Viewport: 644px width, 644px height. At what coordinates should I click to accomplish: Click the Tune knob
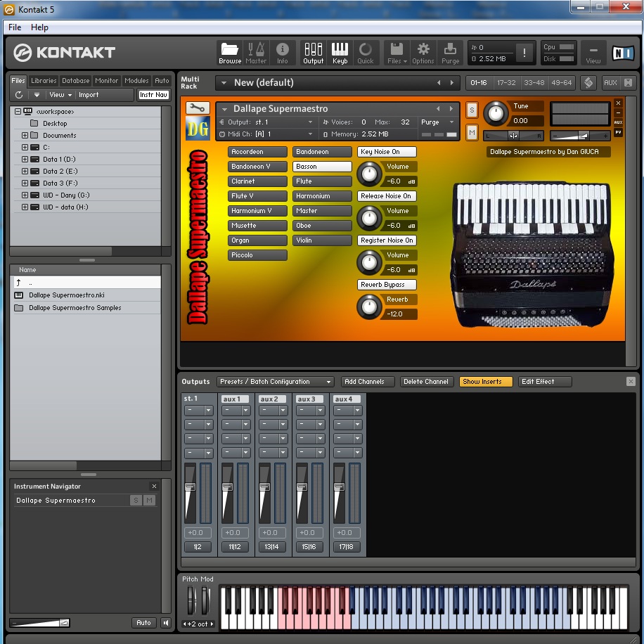coord(496,113)
